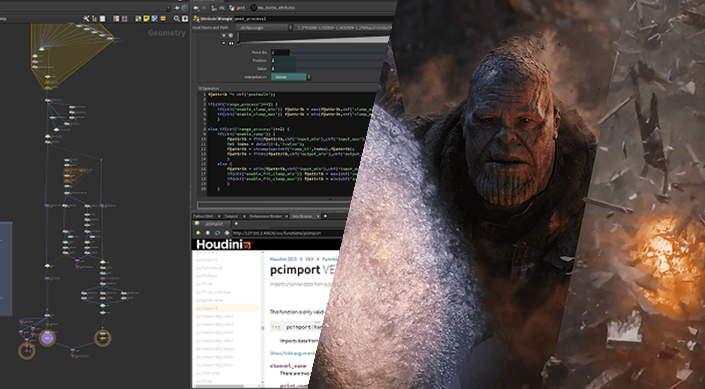Screen dimensions: 705x389
Task: Click the green back button in help browser
Action: 198,233
